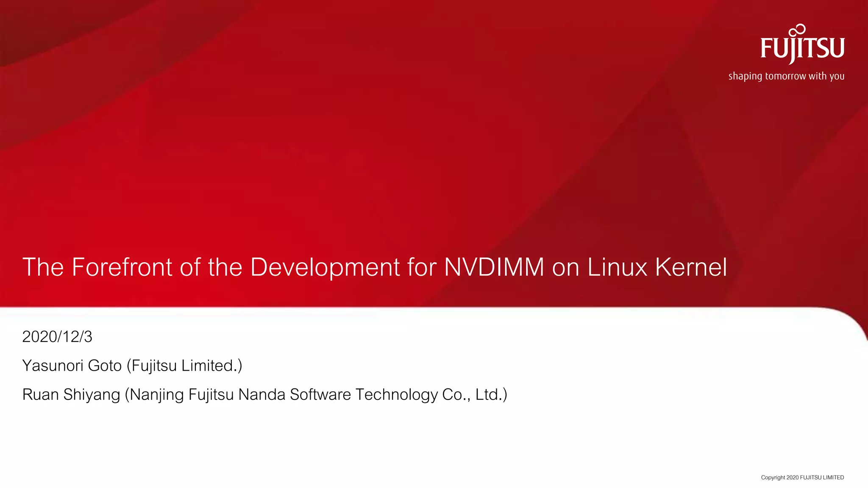Click the 'Co., Ltd.)' text ending
The image size is (868, 488).
point(475,394)
